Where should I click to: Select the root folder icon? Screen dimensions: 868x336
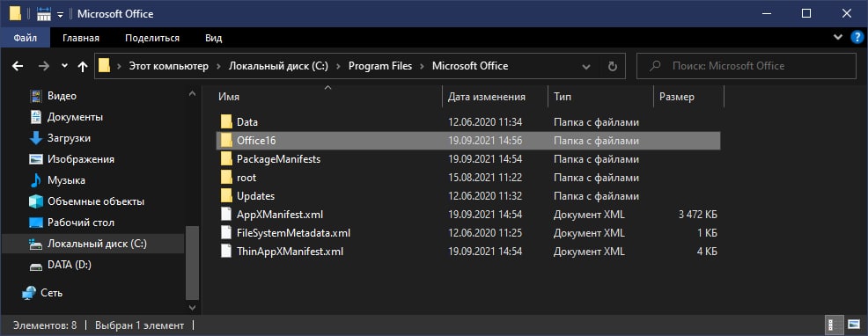coord(226,178)
